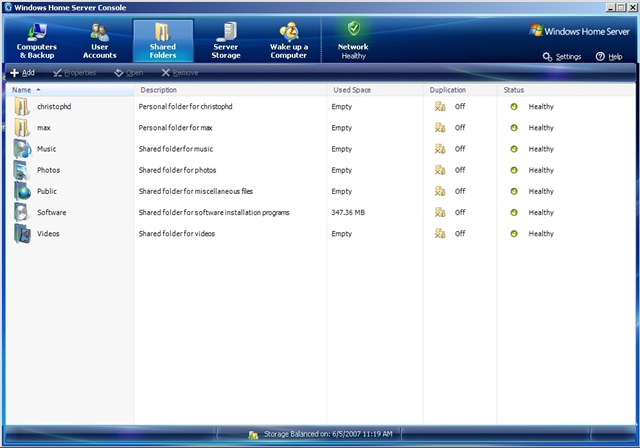The width and height of the screenshot is (640, 448).
Task: Select the Public shared folder icon
Action: coord(22,191)
